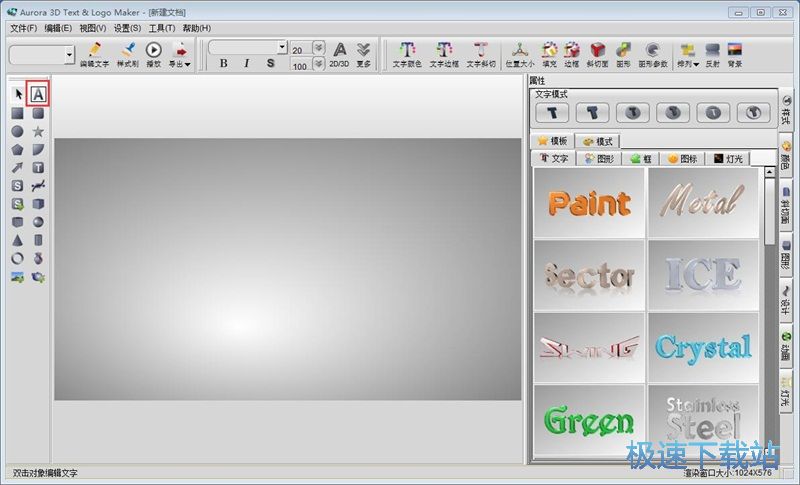This screenshot has height=485, width=800.
Task: Add a 3D sphere object
Action: pos(38,222)
